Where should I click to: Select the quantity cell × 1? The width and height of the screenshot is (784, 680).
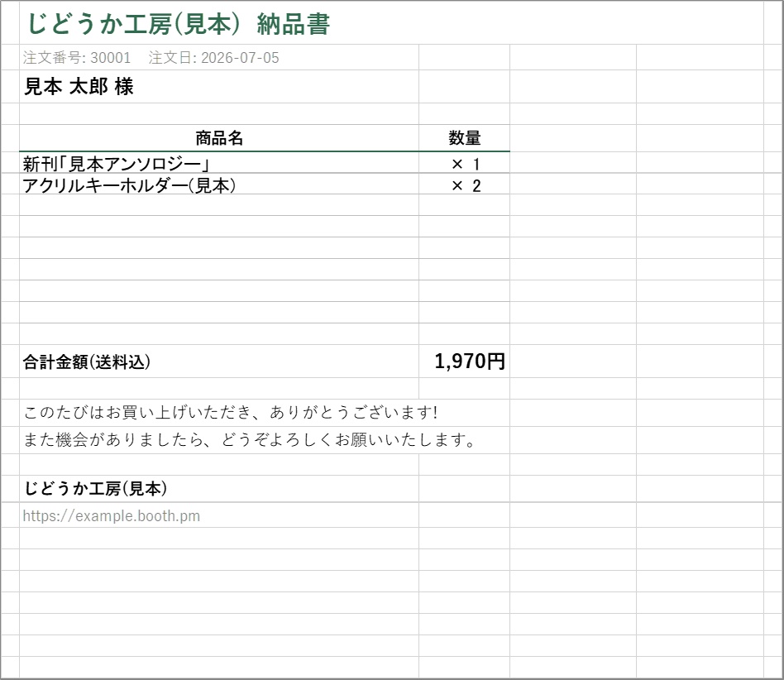[x=465, y=163]
